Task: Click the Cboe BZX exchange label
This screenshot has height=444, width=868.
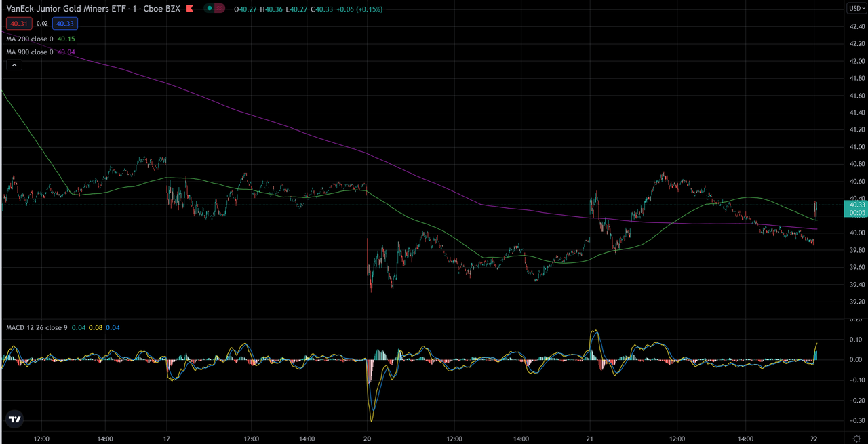Action: click(162, 9)
